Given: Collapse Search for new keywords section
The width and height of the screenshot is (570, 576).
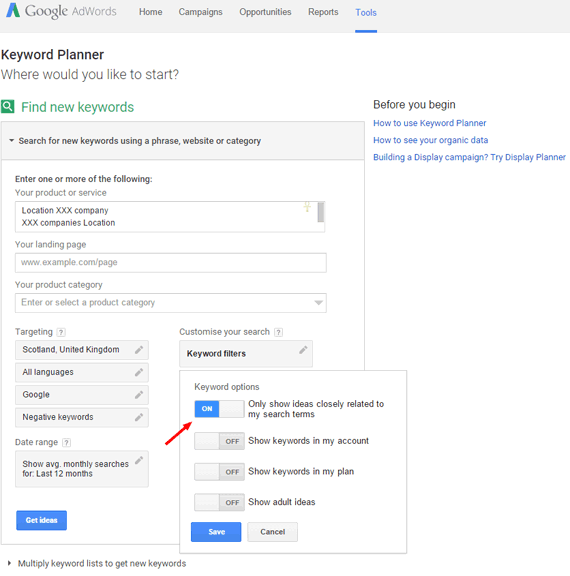Looking at the screenshot, I should coord(11,140).
